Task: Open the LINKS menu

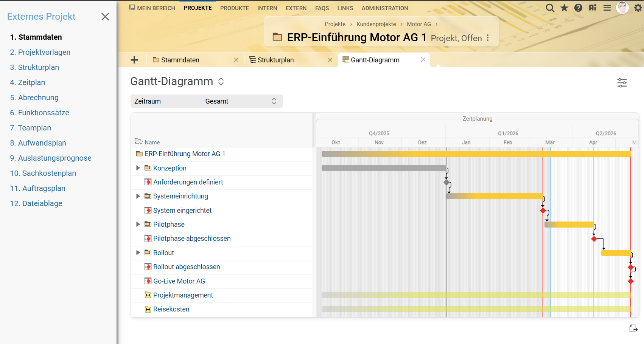Action: pyautogui.click(x=345, y=8)
